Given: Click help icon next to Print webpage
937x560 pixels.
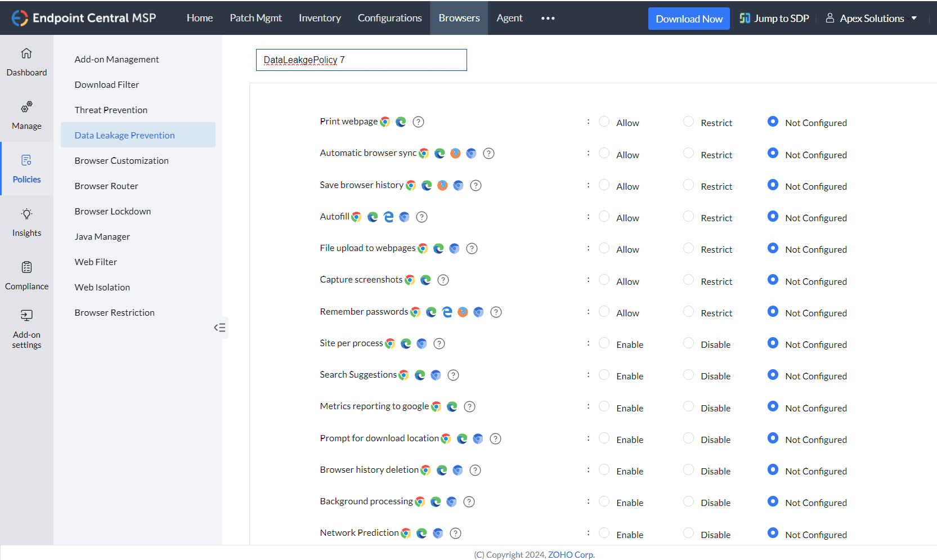Looking at the screenshot, I should [418, 122].
